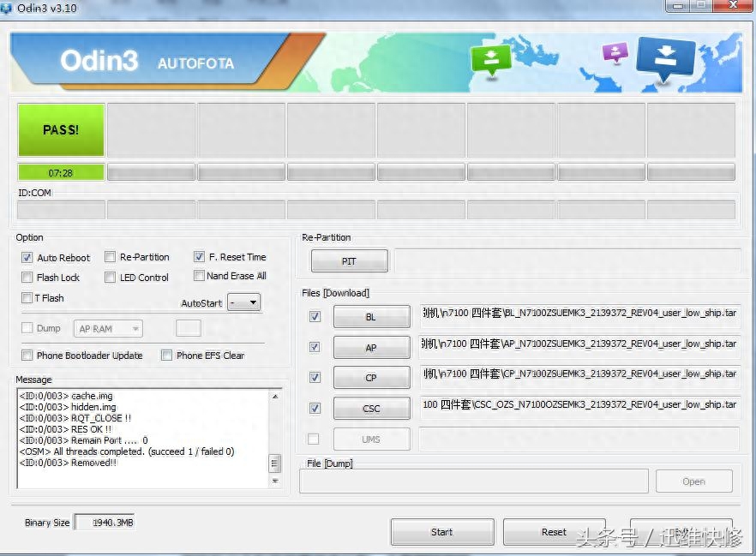This screenshot has height=556, width=756.
Task: Toggle the F. Reset Time checkbox
Action: 200,257
